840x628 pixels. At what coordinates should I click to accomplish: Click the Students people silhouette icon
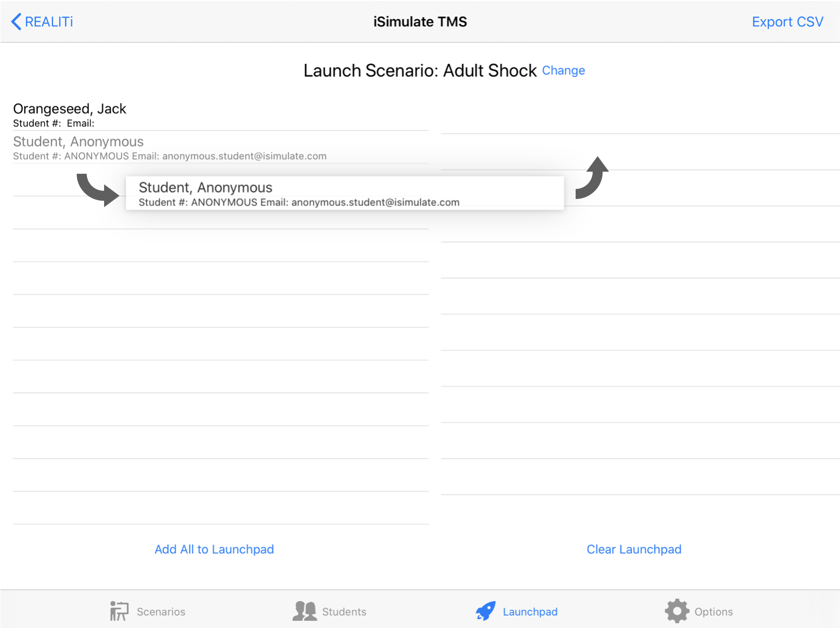click(305, 612)
